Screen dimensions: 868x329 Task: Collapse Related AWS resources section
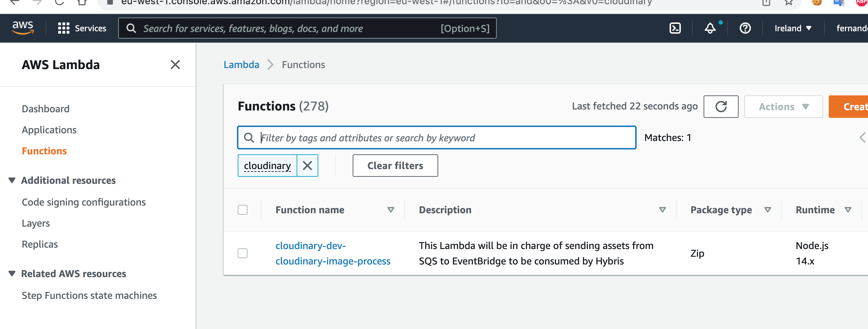(x=12, y=274)
